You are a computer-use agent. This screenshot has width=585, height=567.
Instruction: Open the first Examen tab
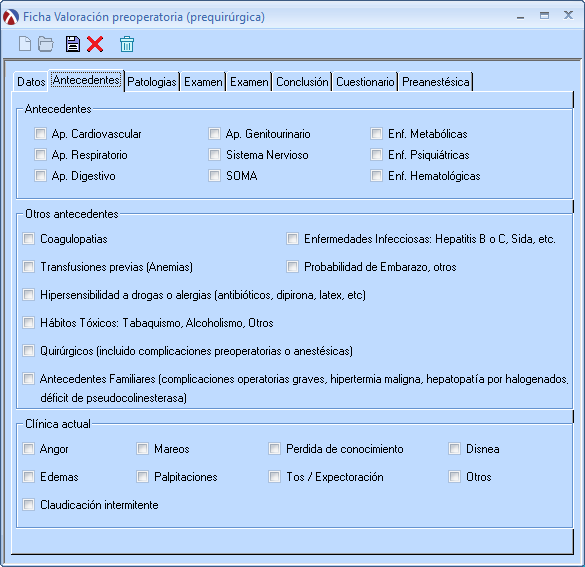(x=203, y=82)
